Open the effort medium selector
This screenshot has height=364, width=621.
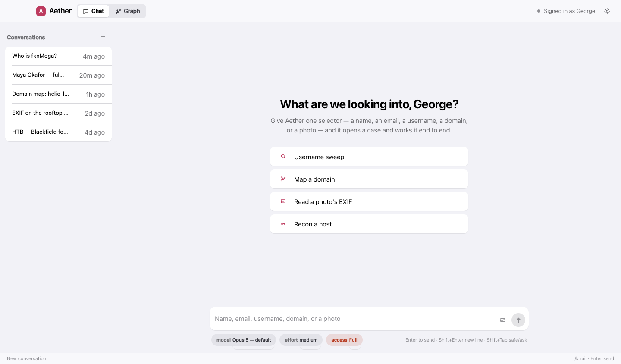click(301, 340)
